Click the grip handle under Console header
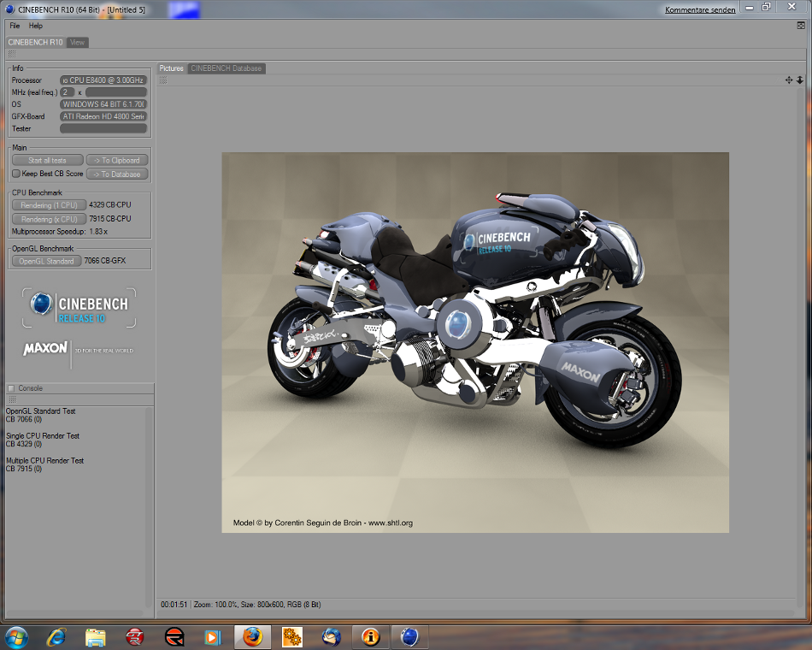 13,399
